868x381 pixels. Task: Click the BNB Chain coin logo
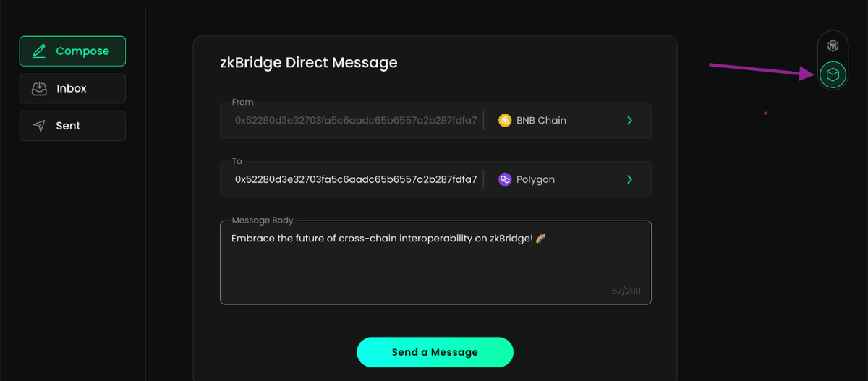click(x=505, y=121)
